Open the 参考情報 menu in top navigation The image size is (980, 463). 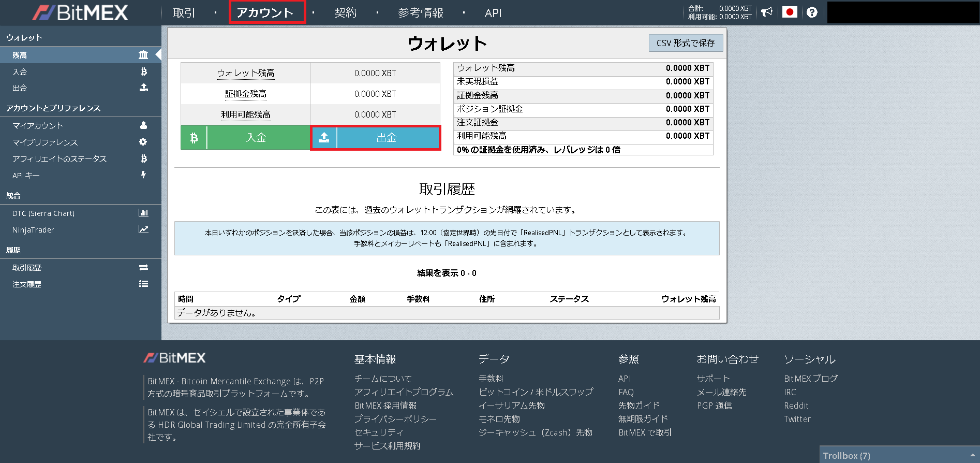click(421, 13)
